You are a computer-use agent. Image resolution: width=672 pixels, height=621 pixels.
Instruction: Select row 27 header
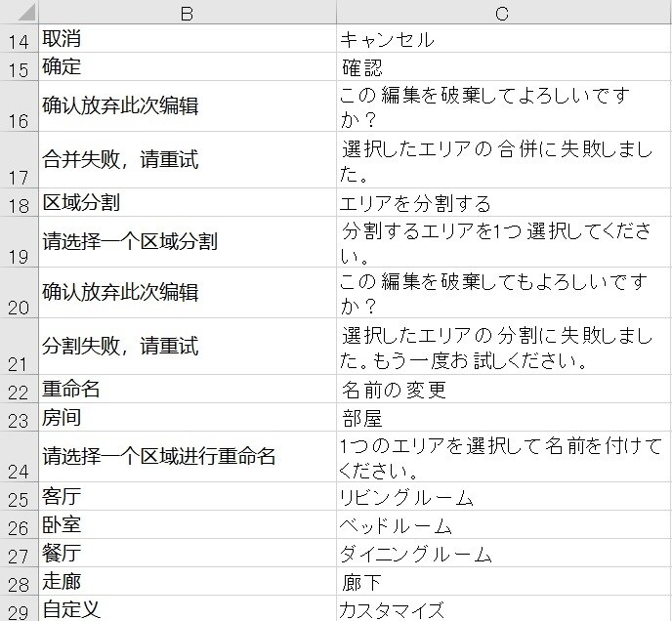click(19, 553)
